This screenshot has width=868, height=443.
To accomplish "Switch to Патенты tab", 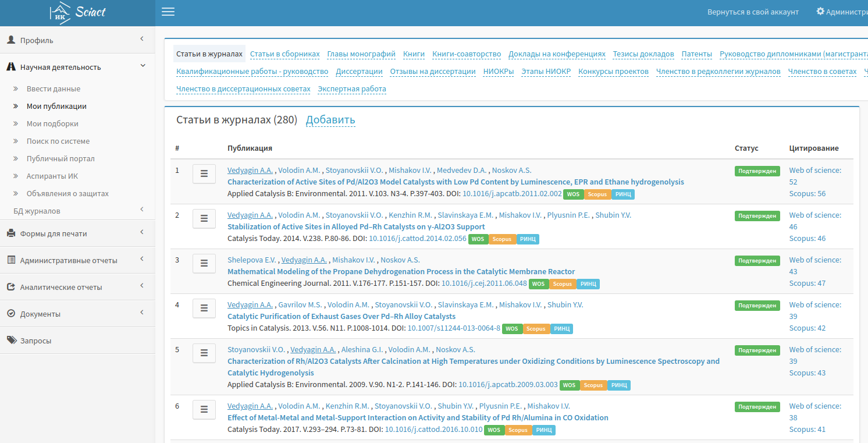I will tap(696, 54).
